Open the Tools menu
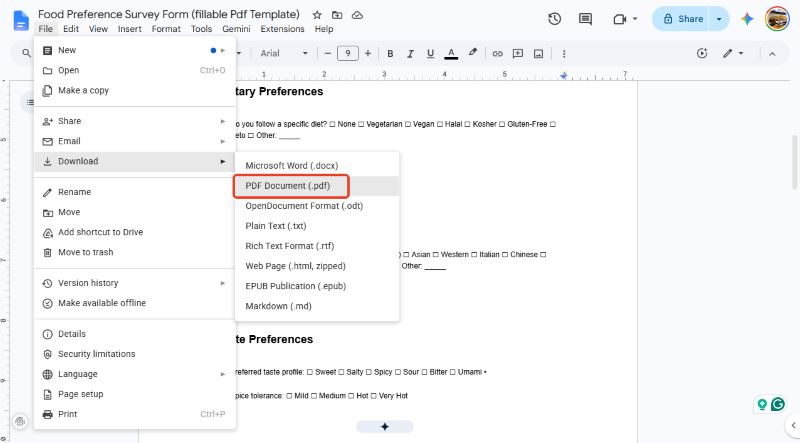Screen dimensions: 800x443 click(201, 29)
